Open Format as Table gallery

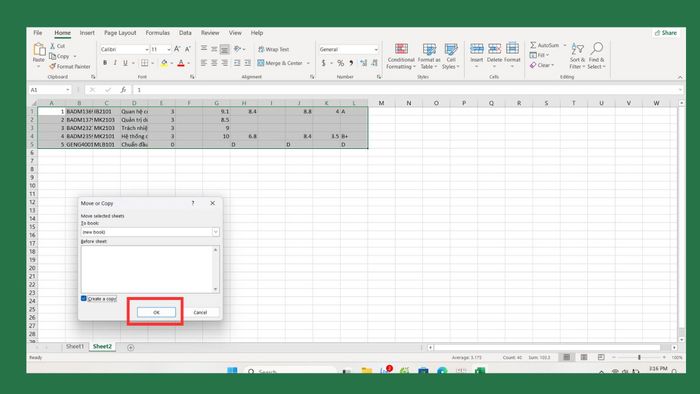tap(429, 56)
